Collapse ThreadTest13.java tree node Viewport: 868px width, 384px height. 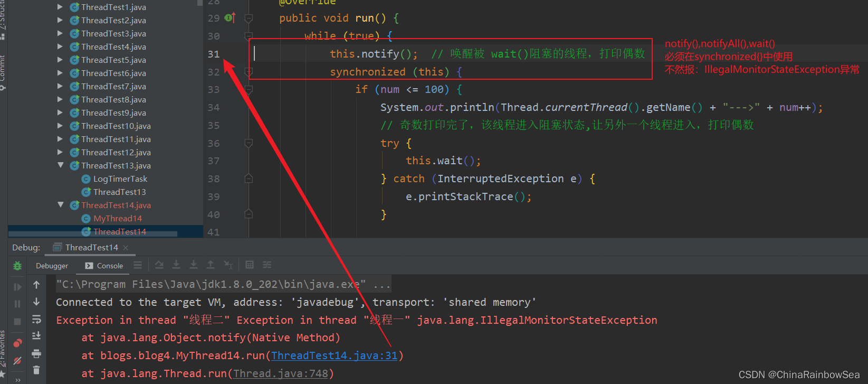click(60, 165)
